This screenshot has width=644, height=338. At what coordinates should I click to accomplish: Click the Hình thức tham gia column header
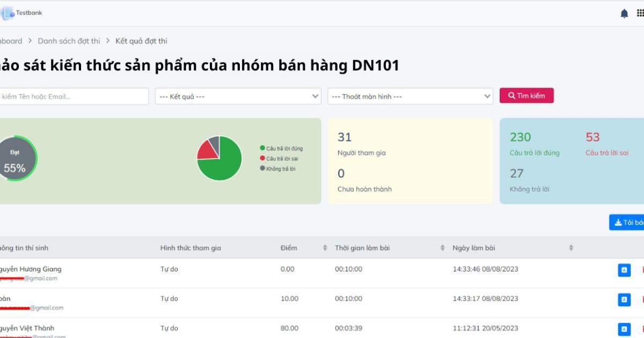(x=191, y=248)
